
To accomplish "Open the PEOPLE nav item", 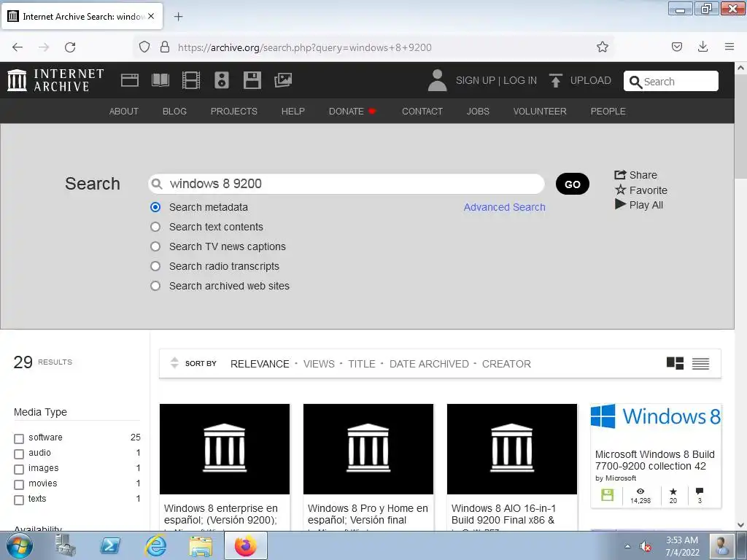I will [x=608, y=112].
